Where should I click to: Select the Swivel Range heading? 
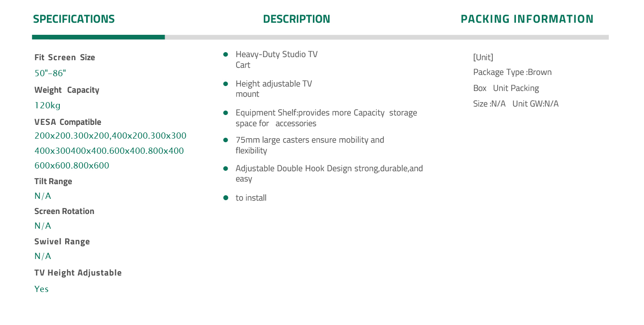[62, 242]
